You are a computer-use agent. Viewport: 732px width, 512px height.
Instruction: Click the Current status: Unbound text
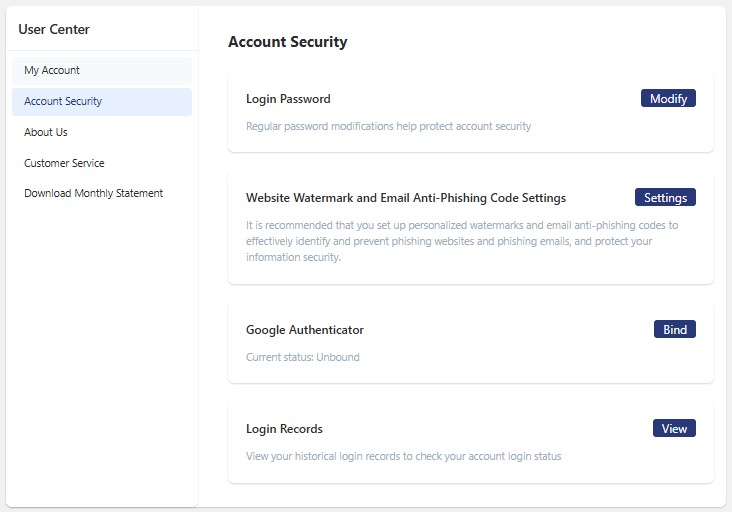(302, 357)
